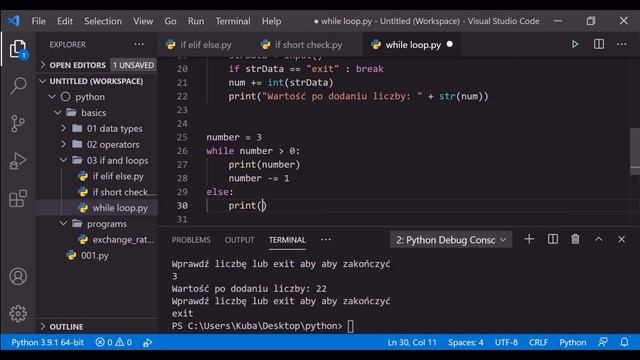This screenshot has height=360, width=640.
Task: Click the debug launch status bar icon
Action: click(x=147, y=342)
